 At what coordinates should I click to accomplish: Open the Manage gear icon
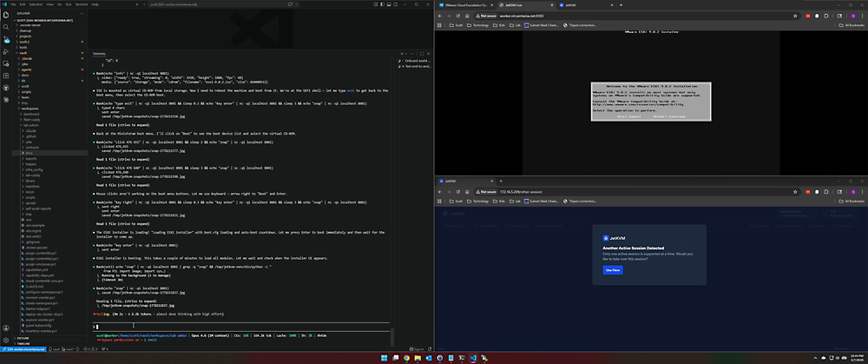point(6,340)
